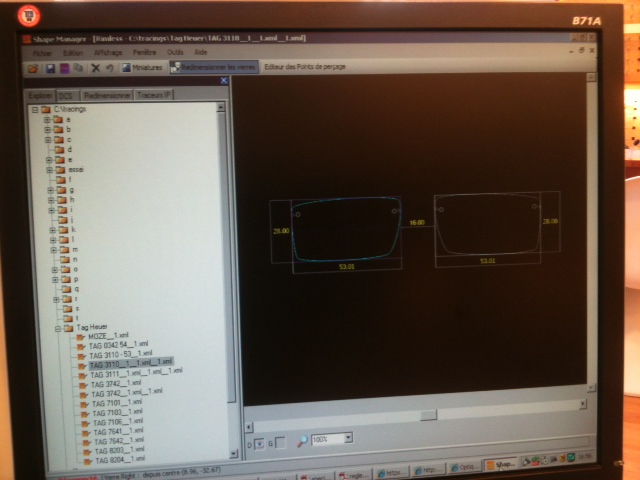This screenshot has width=640, height=480.
Task: Click the magnifier zoom icon below canvas
Action: pos(302,441)
